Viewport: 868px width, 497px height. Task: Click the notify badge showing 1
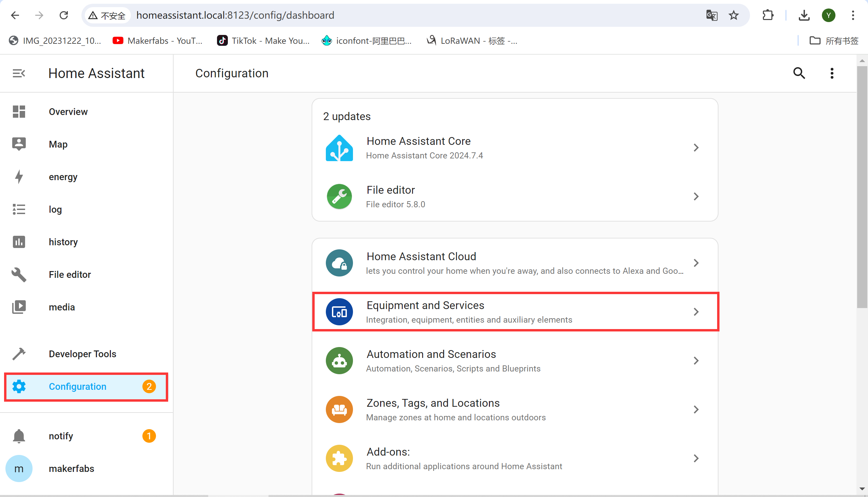pos(149,436)
